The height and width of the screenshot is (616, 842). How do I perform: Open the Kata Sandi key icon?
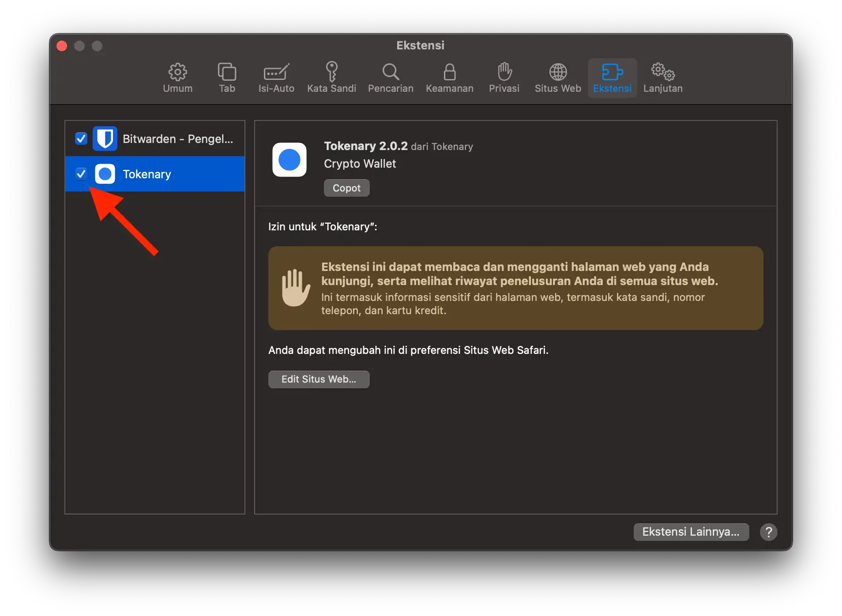(x=331, y=78)
